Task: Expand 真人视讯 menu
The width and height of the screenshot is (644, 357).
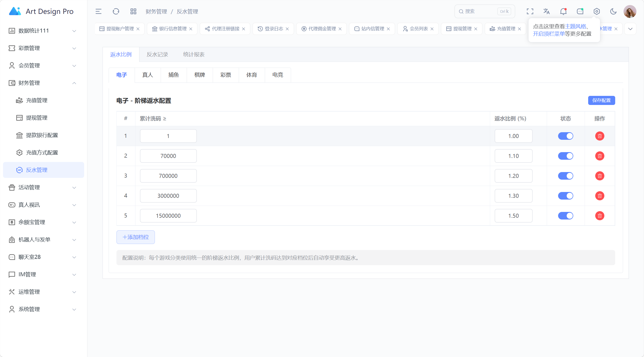Action: pyautogui.click(x=43, y=205)
